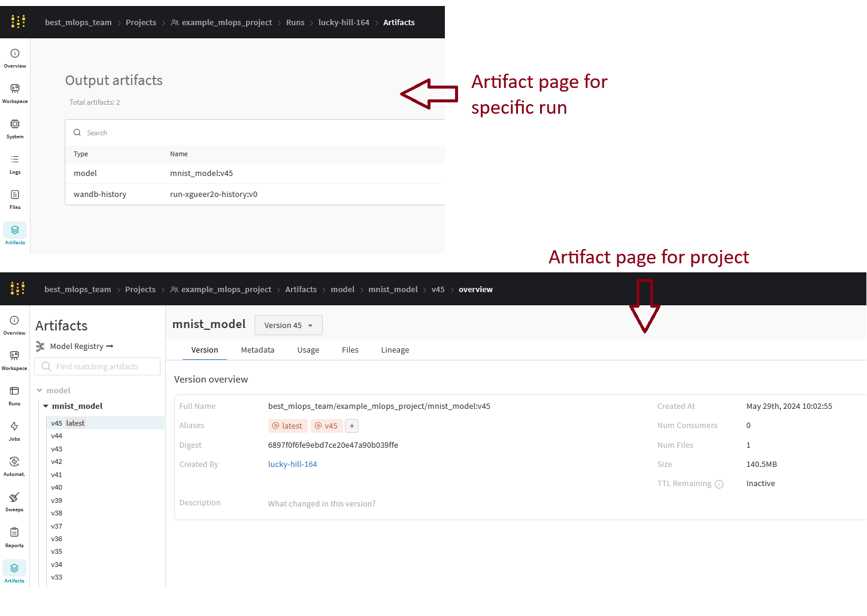Click the mnist_model:v45 artifact row
This screenshot has width=867, height=616.
tap(201, 174)
